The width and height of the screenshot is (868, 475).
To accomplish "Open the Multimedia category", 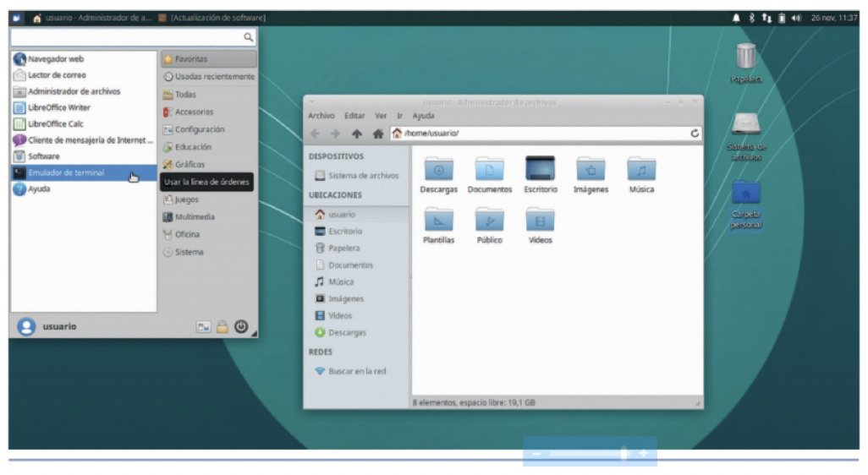I will 209,216.
